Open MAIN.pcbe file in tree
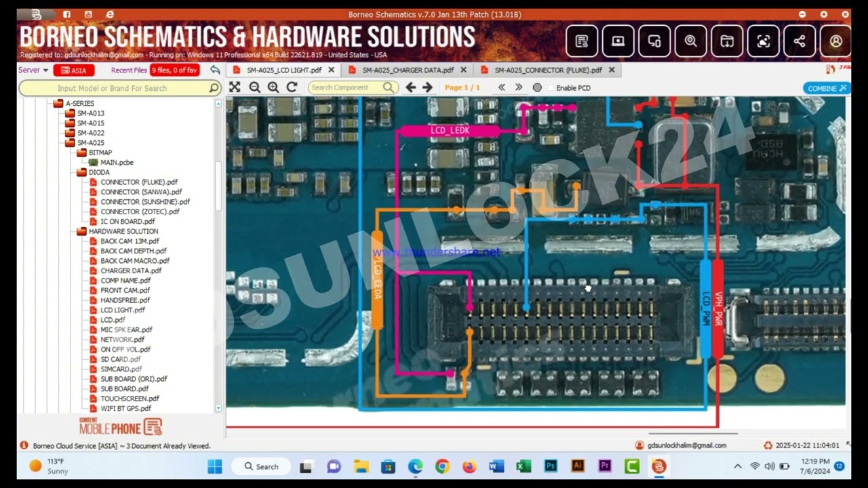Screen dimensions: 868x488 117,163
